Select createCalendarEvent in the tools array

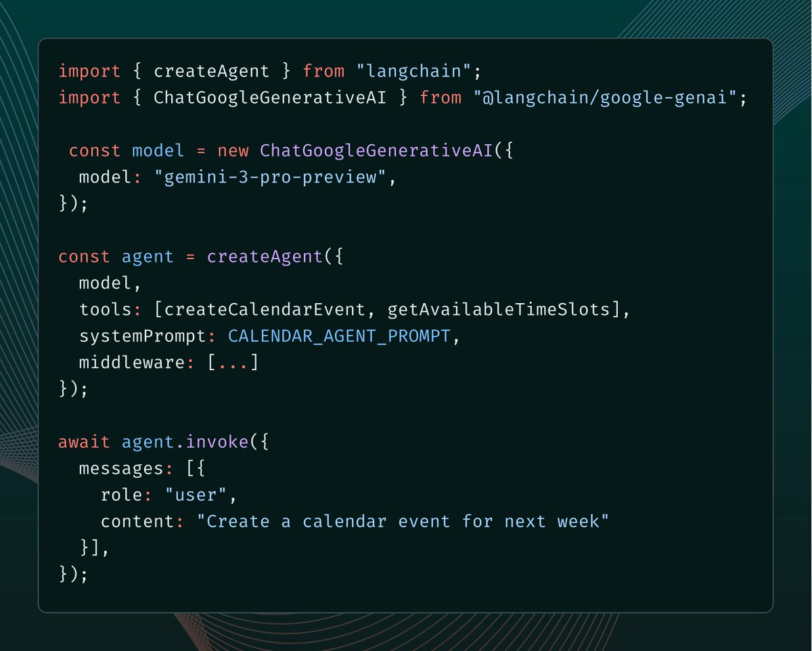point(265,309)
